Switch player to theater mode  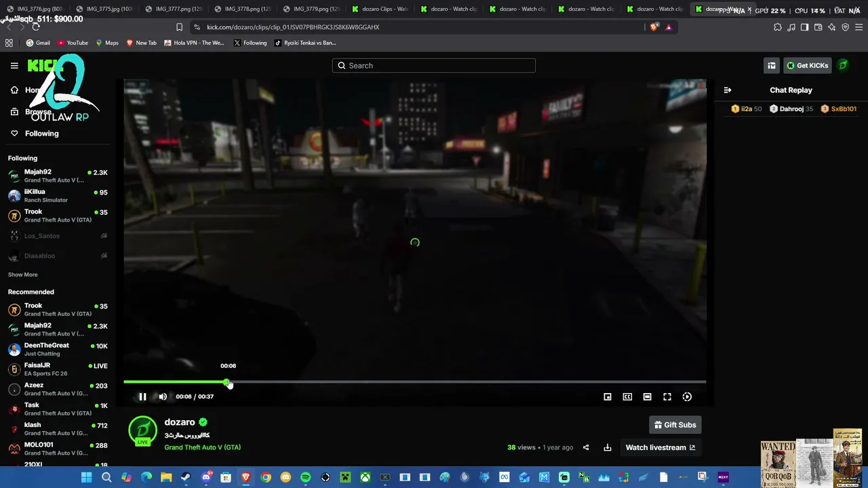648,396
